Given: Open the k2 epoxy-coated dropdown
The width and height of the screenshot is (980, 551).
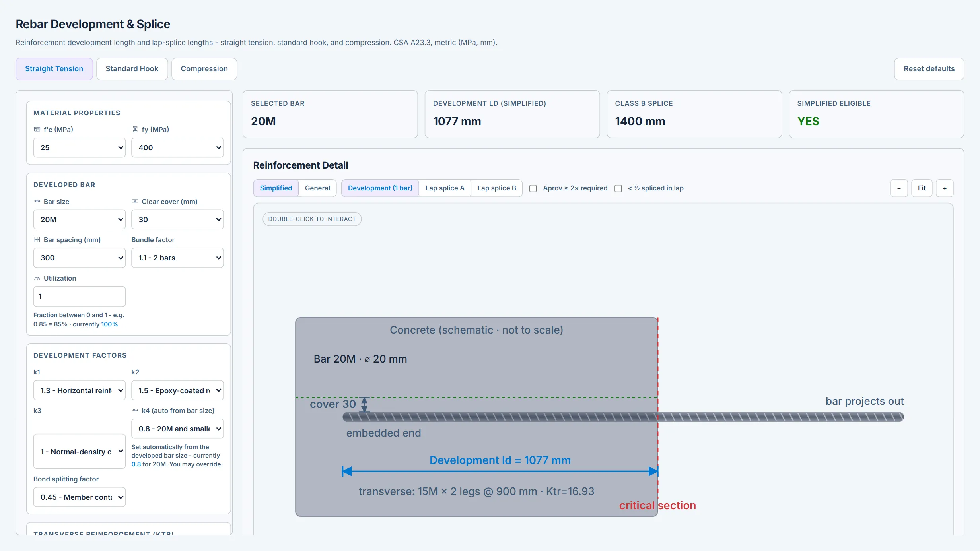Looking at the screenshot, I should [177, 390].
